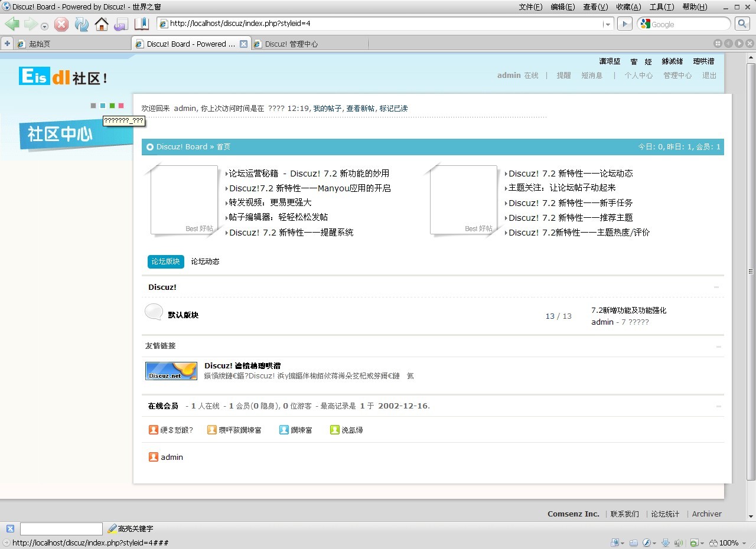This screenshot has height=549, width=756.
Task: Open the 短消息 messages link
Action: coord(592,76)
